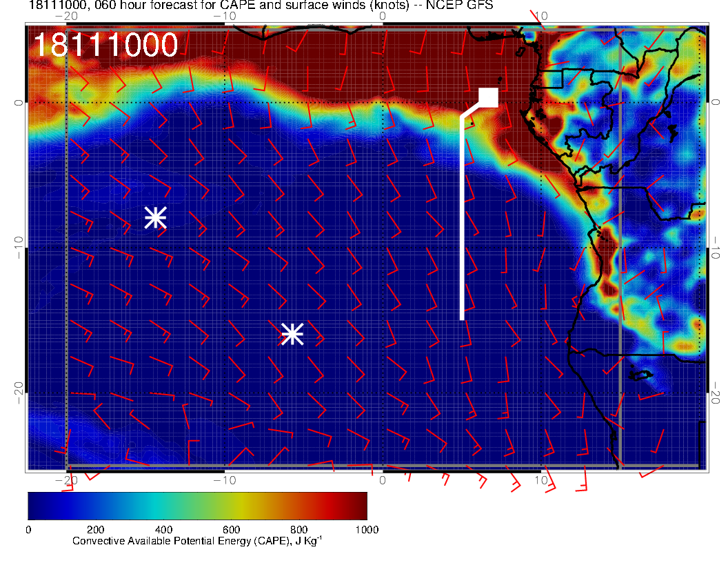Click the dark blue end of the CAPE color bar

(38, 506)
